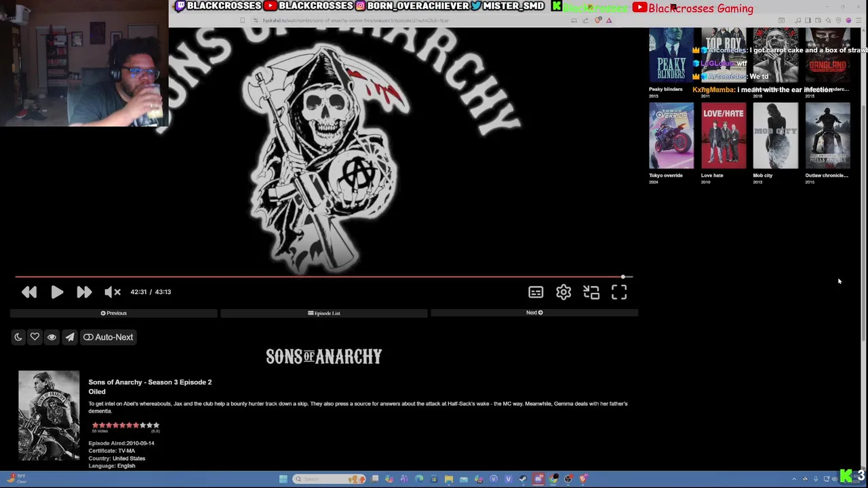Share episode via paper plane icon
Screen dimensions: 868x488
point(70,337)
